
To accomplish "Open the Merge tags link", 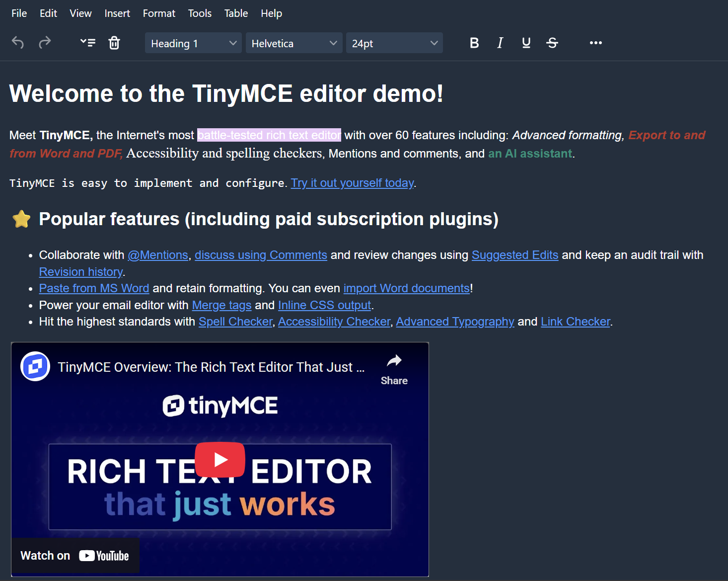I will 222,305.
